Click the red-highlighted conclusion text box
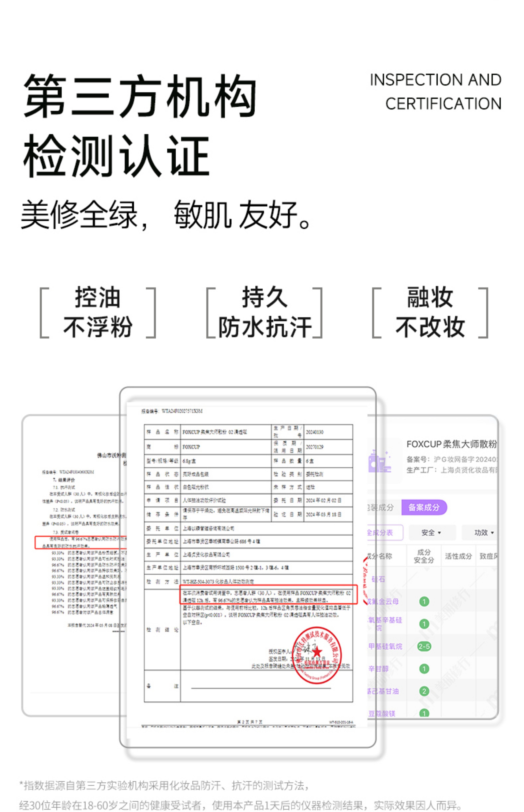Screen dimensions: 524x812 pyautogui.click(x=268, y=594)
